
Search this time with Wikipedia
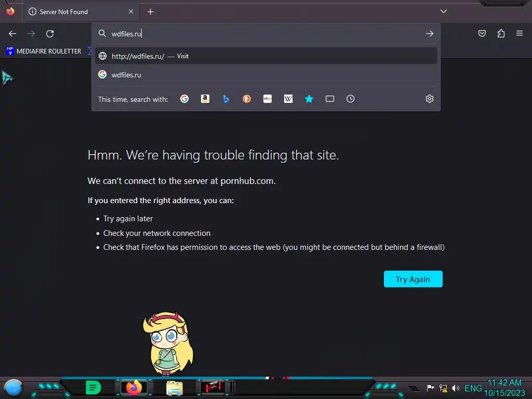tap(288, 99)
